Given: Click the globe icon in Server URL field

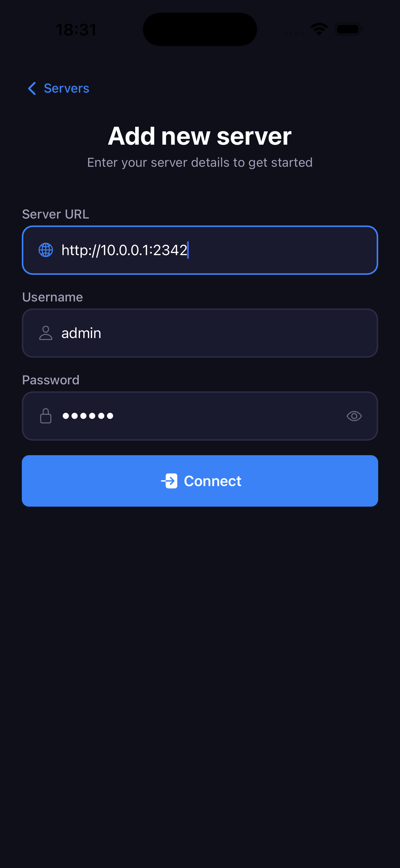Looking at the screenshot, I should [46, 250].
